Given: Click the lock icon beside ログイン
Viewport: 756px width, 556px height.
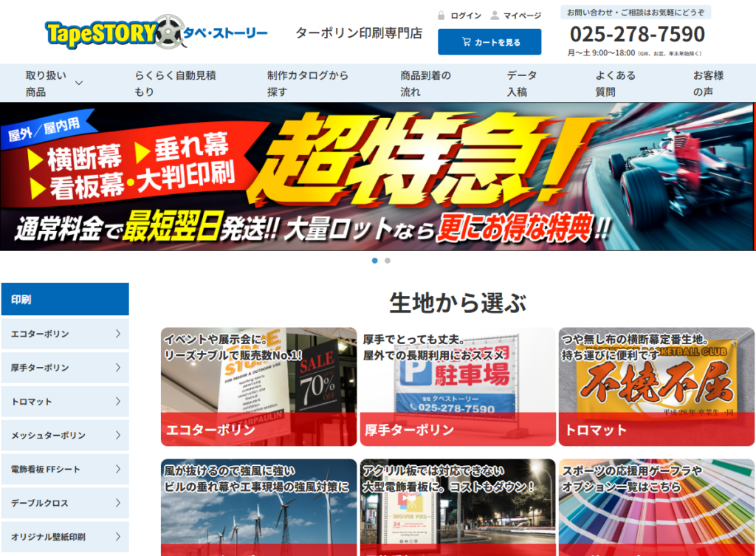Looking at the screenshot, I should click(441, 16).
